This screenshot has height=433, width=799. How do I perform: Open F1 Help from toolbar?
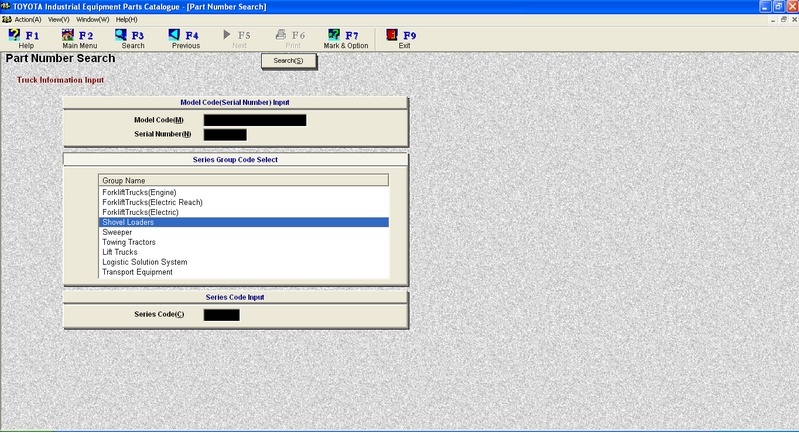[24, 39]
